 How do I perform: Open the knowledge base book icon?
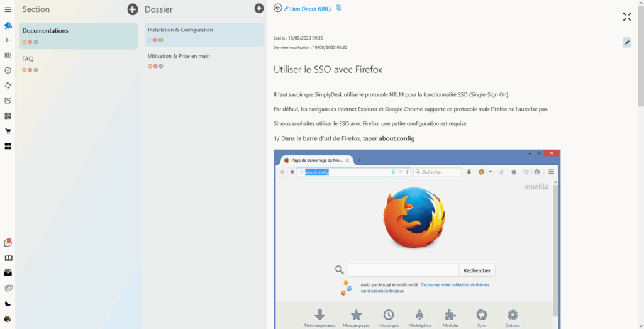tap(8, 258)
